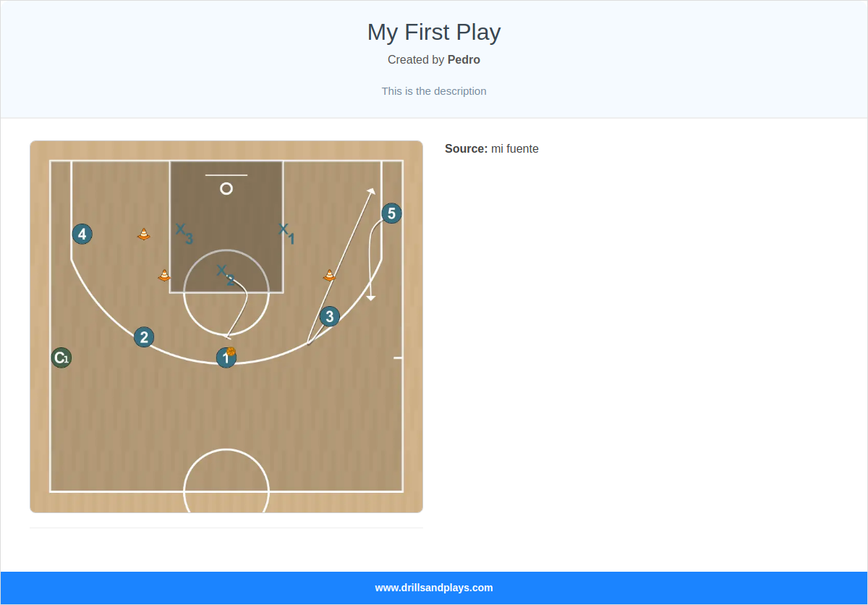Select the player 1 marker holding the ball

[226, 357]
